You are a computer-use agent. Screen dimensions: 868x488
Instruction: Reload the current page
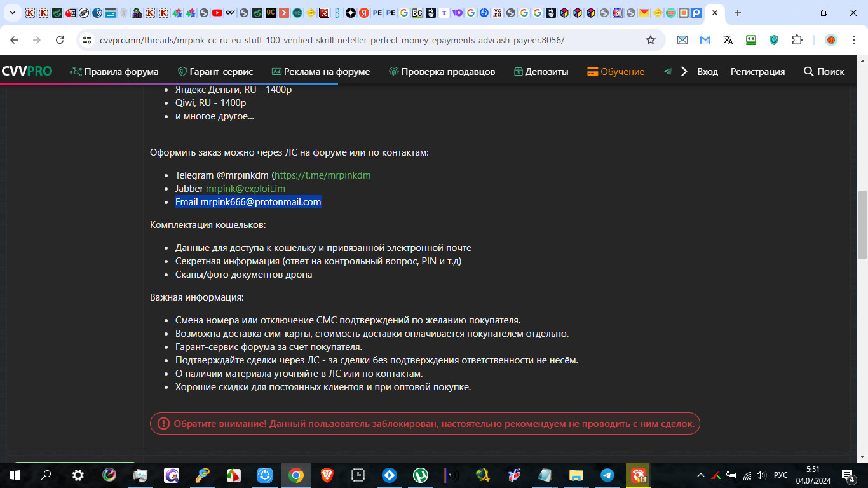click(60, 40)
